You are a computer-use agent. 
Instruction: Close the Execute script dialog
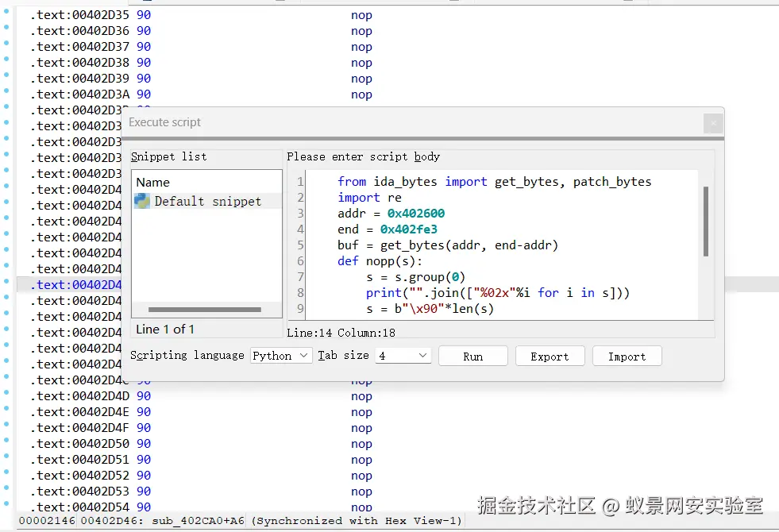pos(713,123)
